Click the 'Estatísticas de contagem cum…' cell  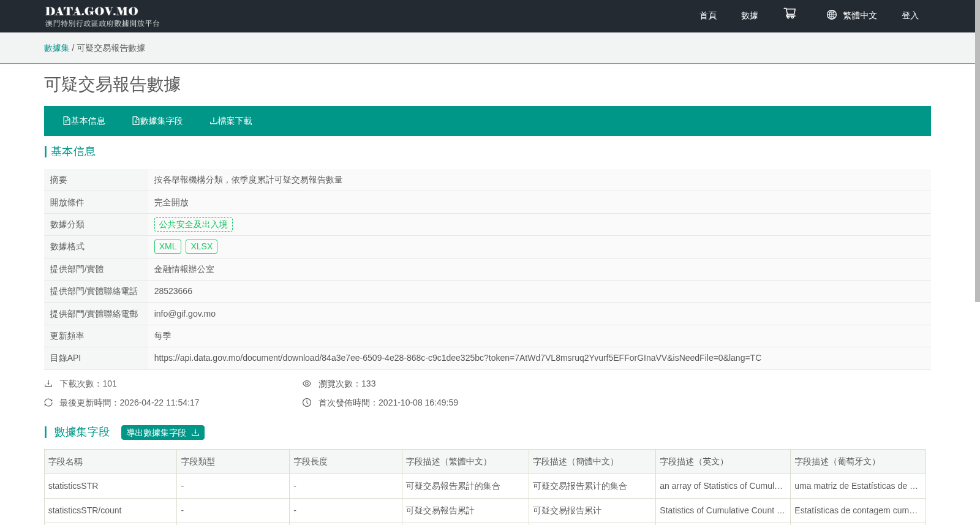tap(858, 510)
